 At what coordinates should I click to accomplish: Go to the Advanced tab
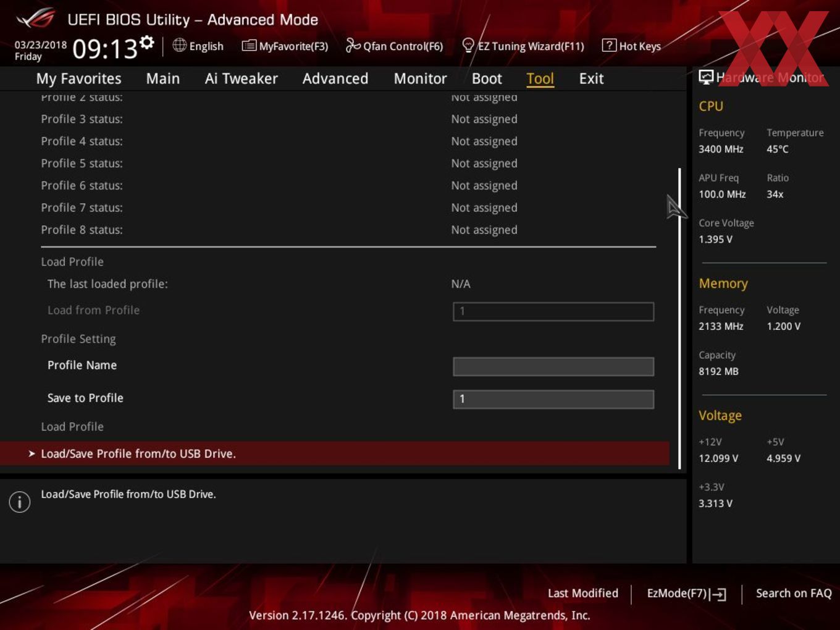pos(335,78)
